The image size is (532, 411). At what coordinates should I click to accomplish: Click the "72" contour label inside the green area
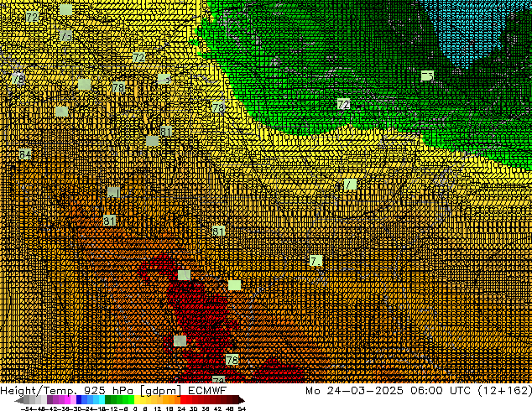pyautogui.click(x=343, y=104)
